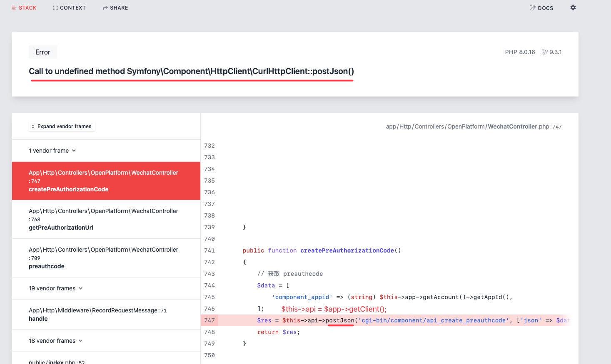Viewport: 611px width, 364px height.
Task: Click the Expand vendor frames button
Action: [x=62, y=126]
